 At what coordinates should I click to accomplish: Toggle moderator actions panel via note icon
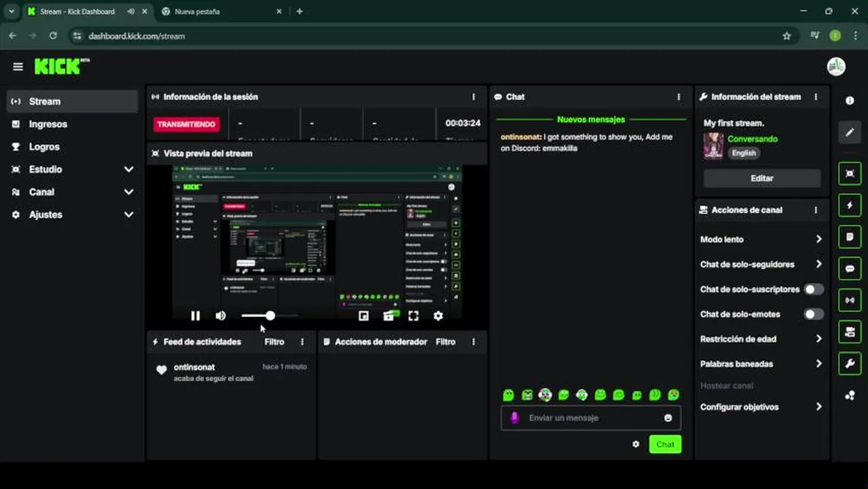click(x=850, y=236)
